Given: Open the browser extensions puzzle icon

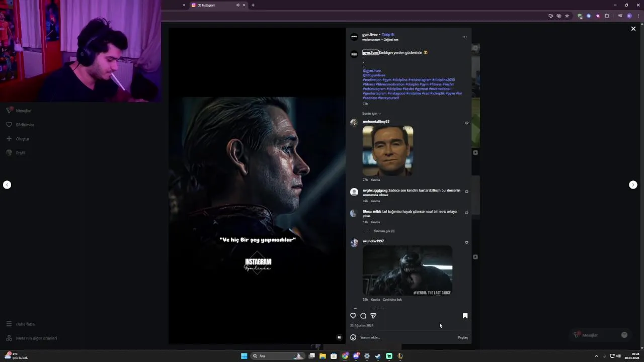Looking at the screenshot, I should pyautogui.click(x=607, y=16).
